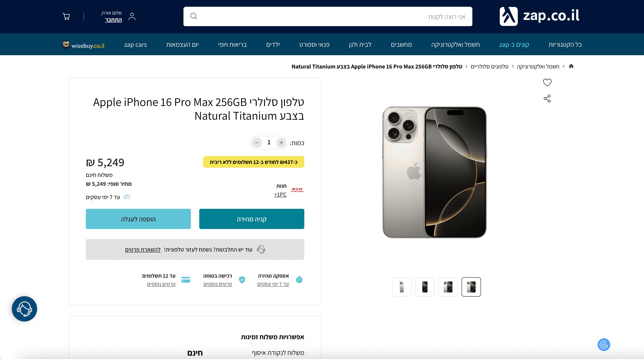Click the הוספה לעגלה add to cart button

(x=138, y=219)
